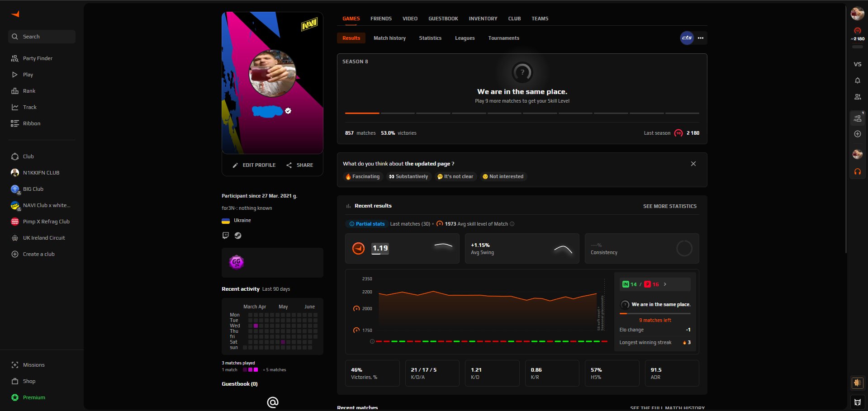
Task: Switch to the VIDEO tab
Action: tap(410, 19)
